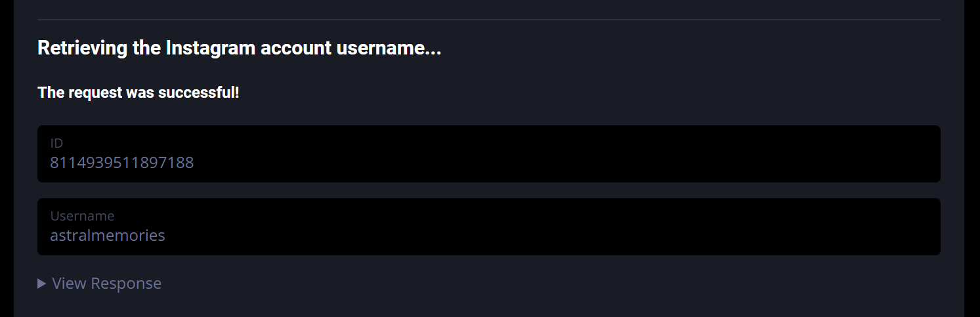The width and height of the screenshot is (980, 317).
Task: Click the word "Response" next to triangle
Action: pyautogui.click(x=125, y=284)
